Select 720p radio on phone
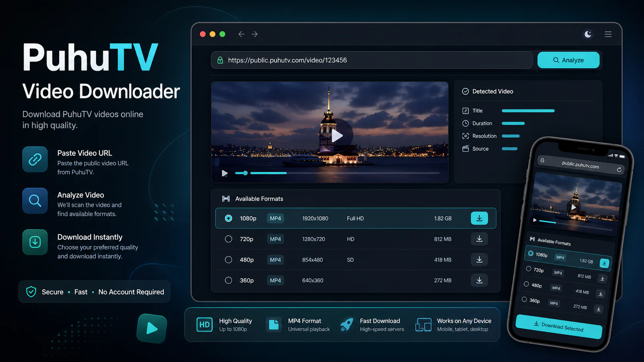Screen dimensions: 644x362 [528, 269]
